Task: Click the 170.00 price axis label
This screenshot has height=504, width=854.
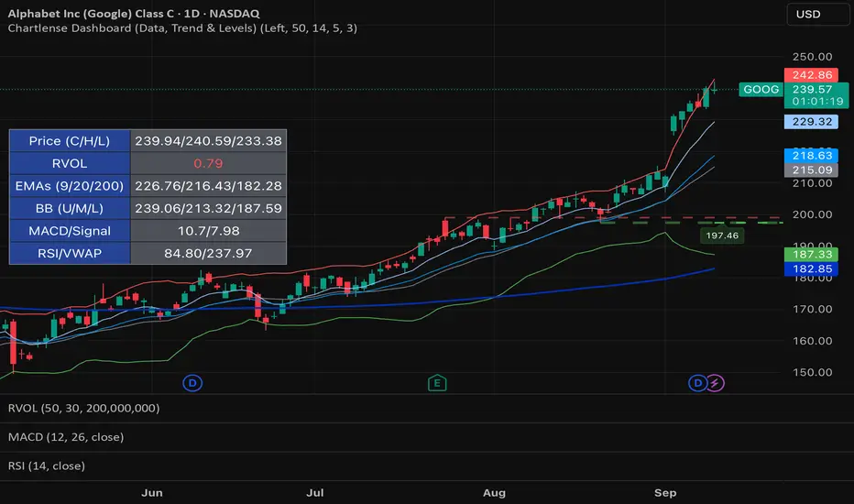Action: coord(812,309)
